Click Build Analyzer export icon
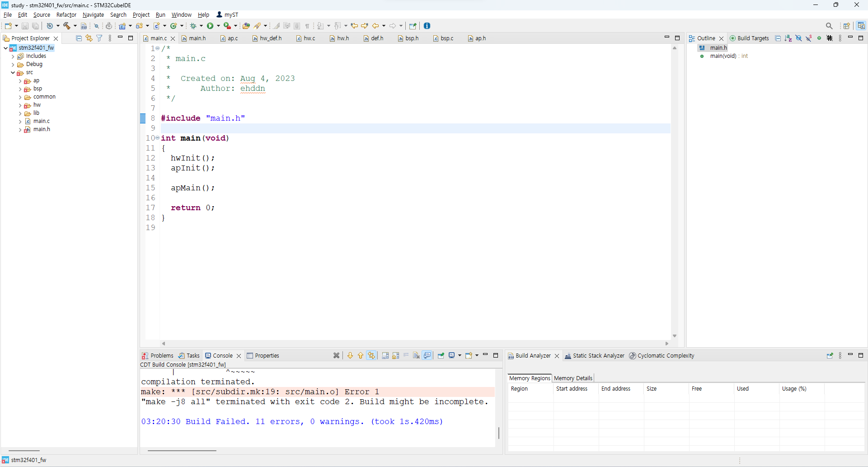868x467 pixels. point(830,356)
